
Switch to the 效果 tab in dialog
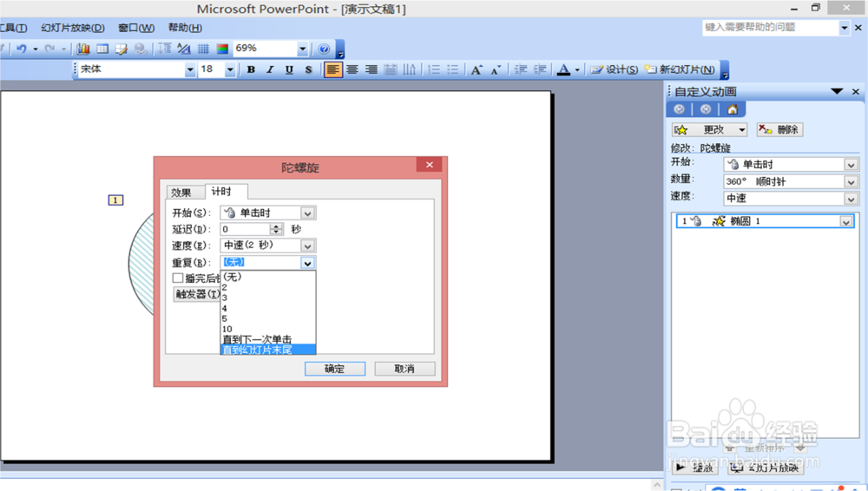[x=181, y=192]
